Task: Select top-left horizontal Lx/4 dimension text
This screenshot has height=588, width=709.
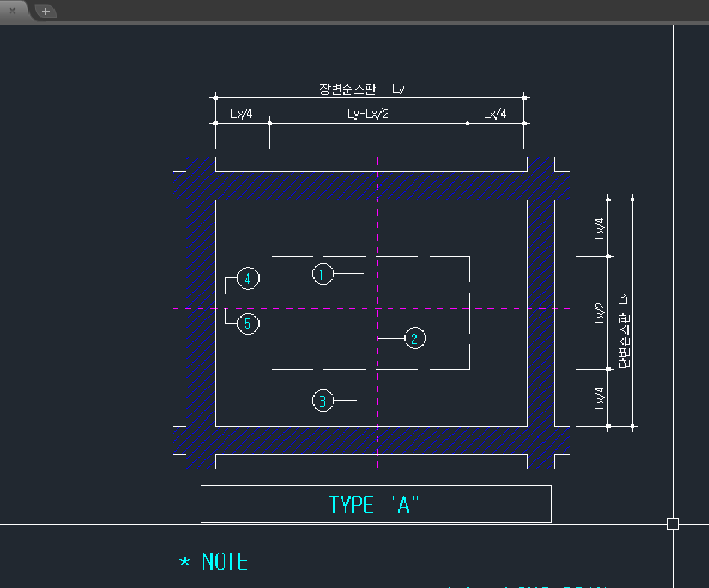Action: (x=242, y=114)
